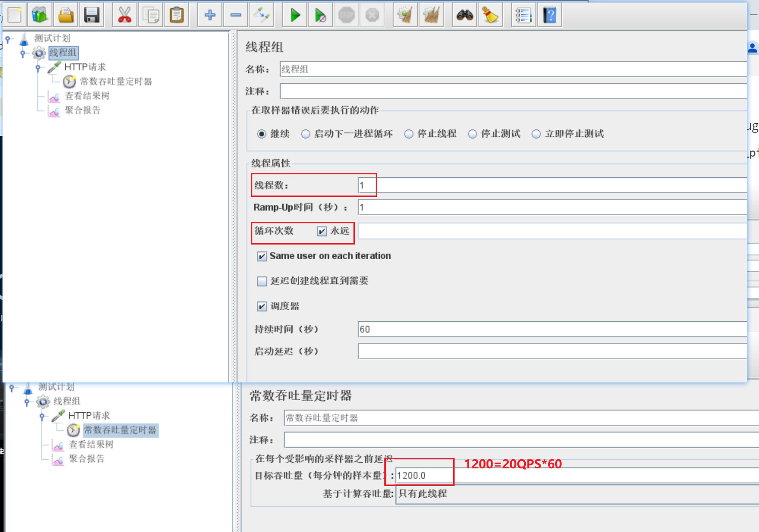Toggle Same user on each iteration checkbox
759x532 pixels.
pyautogui.click(x=262, y=256)
